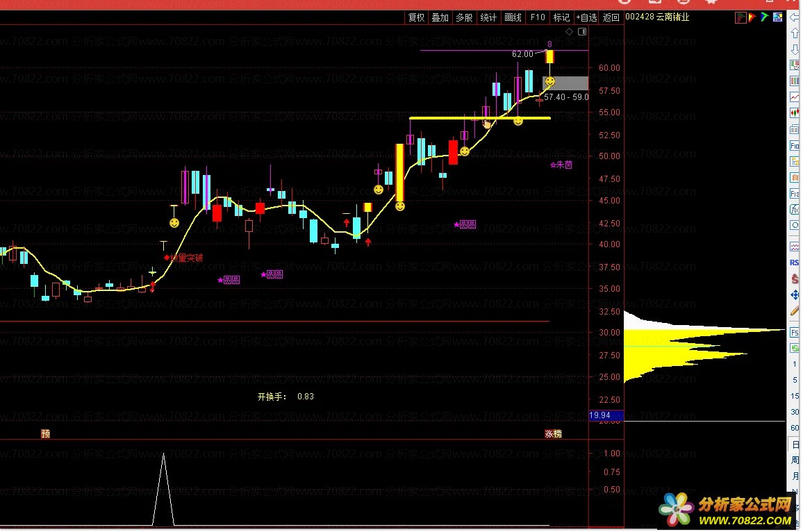Click the tall yellow breakout candle
This screenshot has height=532, width=803.
(x=400, y=172)
